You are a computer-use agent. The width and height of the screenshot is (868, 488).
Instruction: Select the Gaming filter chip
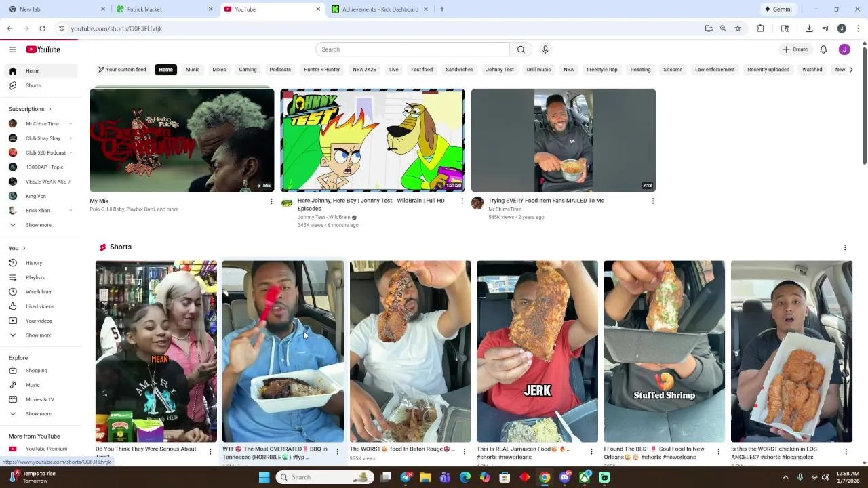(248, 70)
